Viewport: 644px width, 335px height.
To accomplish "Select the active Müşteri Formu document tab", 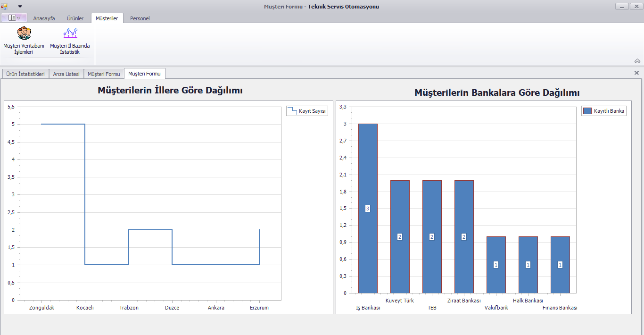I will (144, 74).
